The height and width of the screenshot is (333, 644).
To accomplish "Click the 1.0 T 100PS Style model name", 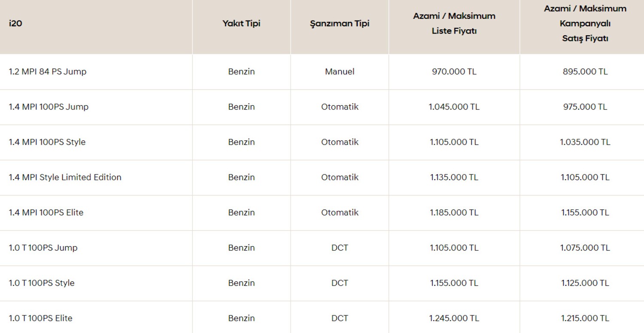I will tap(42, 283).
